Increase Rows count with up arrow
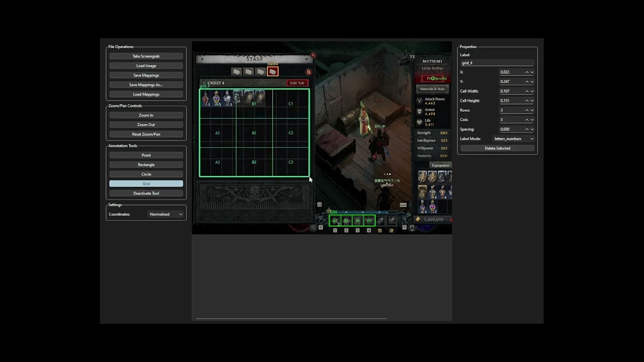 (x=527, y=110)
